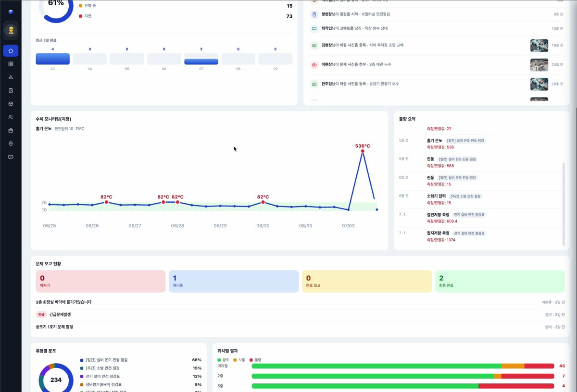Open issue 공조기 1호기 문제 발생
The width and height of the screenshot is (577, 392).
pyautogui.click(x=300, y=327)
